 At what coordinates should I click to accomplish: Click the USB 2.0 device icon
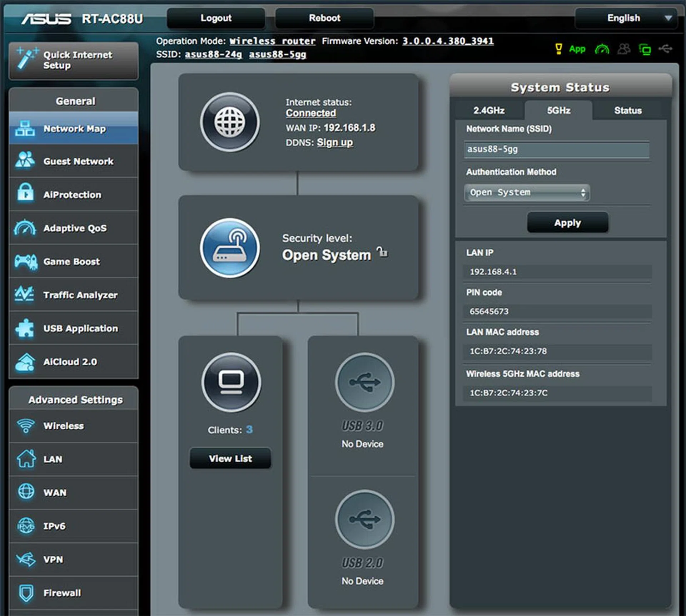[x=364, y=519]
